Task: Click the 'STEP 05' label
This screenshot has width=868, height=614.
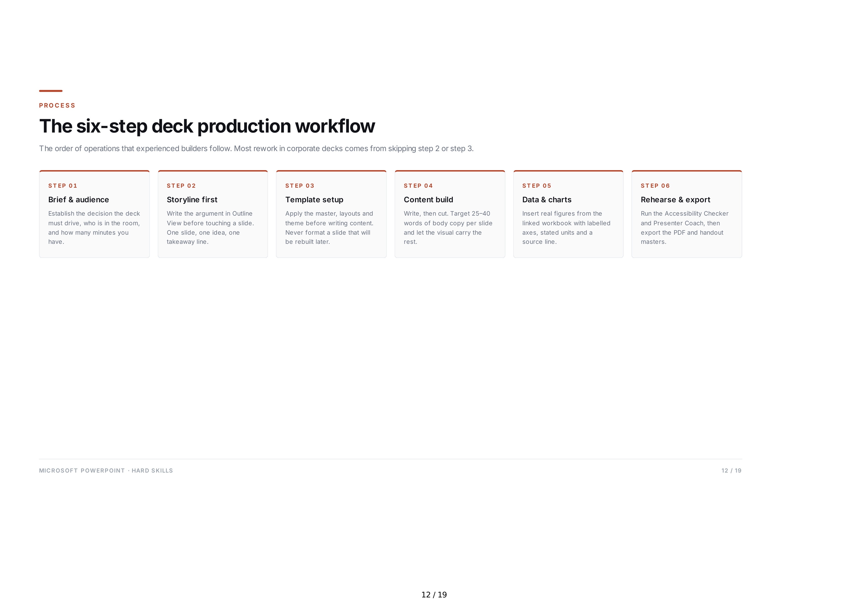Action: click(x=537, y=186)
